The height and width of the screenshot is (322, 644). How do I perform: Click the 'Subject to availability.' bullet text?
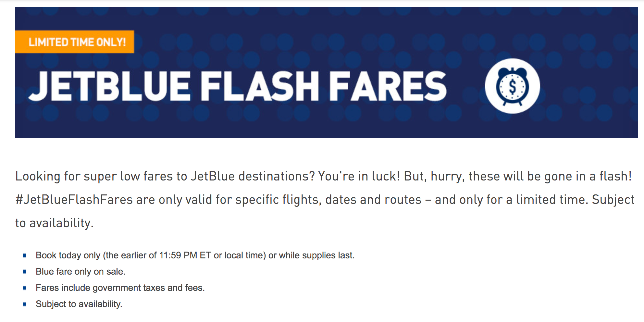coord(79,304)
